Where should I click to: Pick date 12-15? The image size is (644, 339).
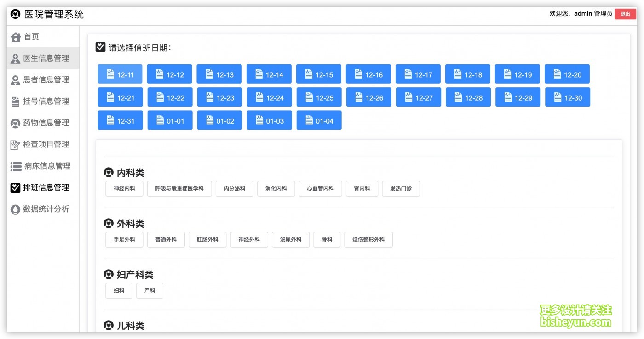tap(318, 74)
